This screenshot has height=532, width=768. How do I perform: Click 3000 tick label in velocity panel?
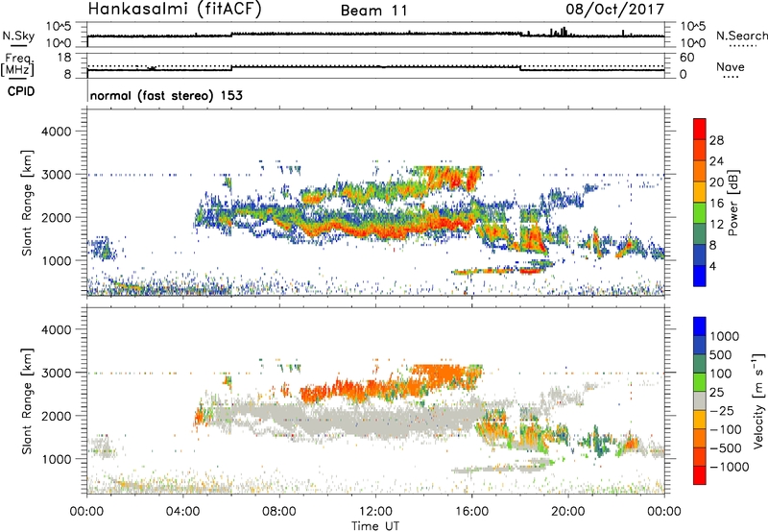pyautogui.click(x=59, y=373)
